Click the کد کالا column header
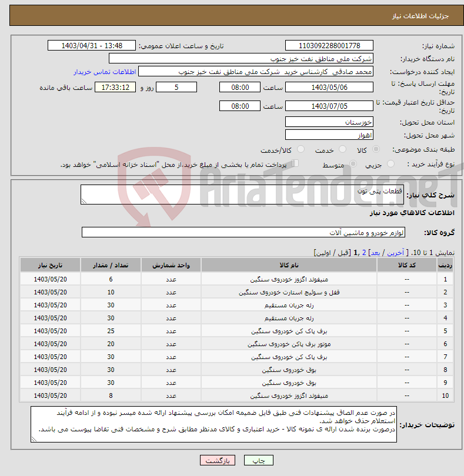 click(x=406, y=265)
